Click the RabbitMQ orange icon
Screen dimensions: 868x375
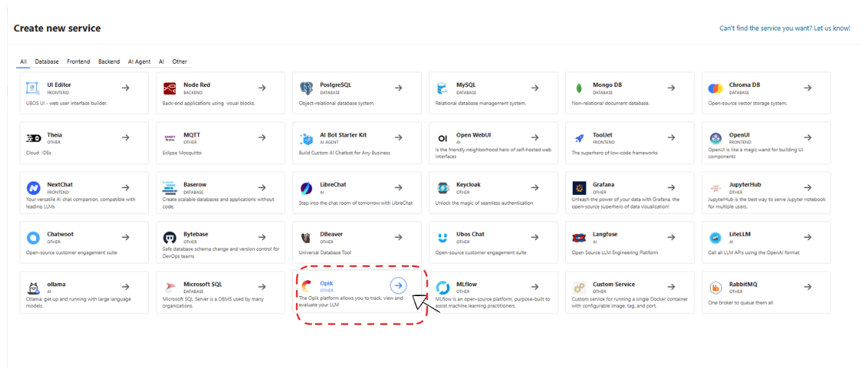click(715, 288)
